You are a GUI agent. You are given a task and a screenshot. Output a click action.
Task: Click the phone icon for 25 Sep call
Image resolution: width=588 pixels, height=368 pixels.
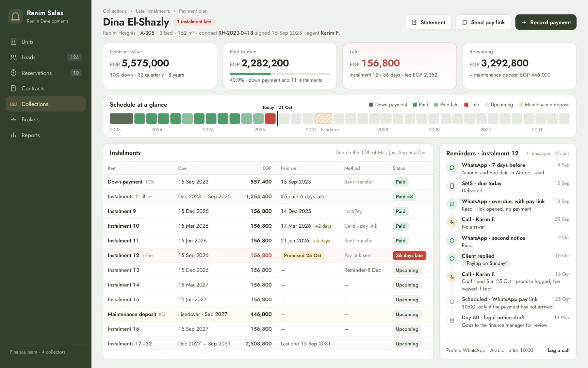tap(452, 222)
